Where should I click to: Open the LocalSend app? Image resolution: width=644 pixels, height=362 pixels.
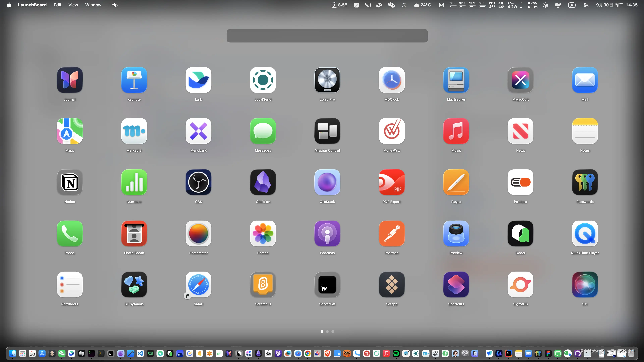(x=263, y=80)
